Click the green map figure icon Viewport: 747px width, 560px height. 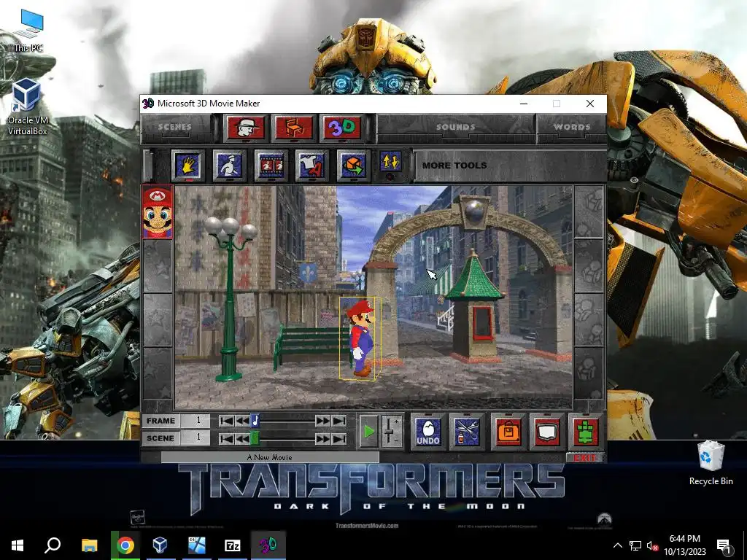(x=586, y=432)
